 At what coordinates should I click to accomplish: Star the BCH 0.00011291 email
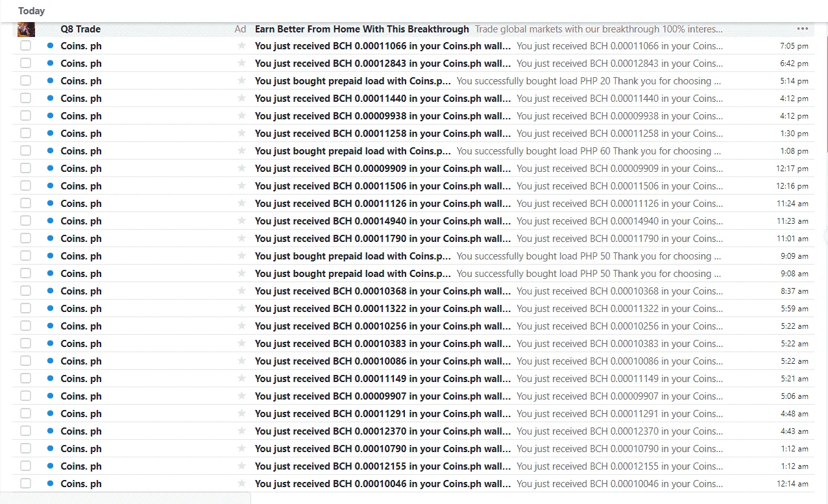click(x=241, y=414)
